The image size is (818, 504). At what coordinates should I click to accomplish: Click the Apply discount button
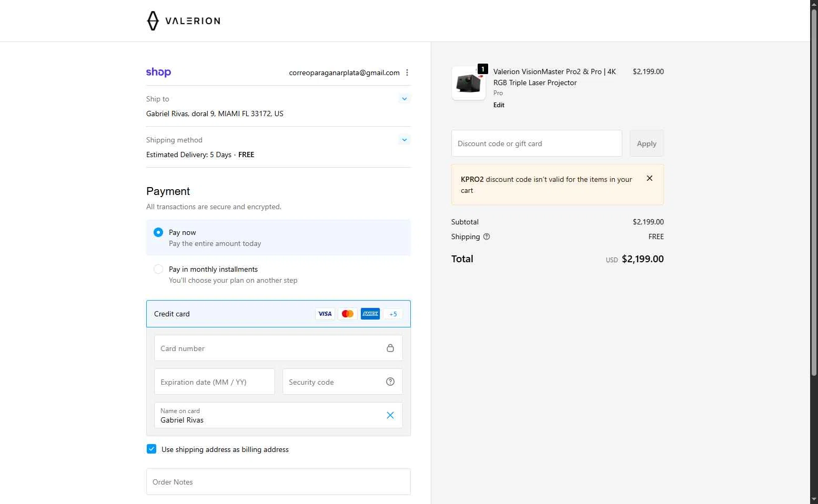tap(647, 143)
